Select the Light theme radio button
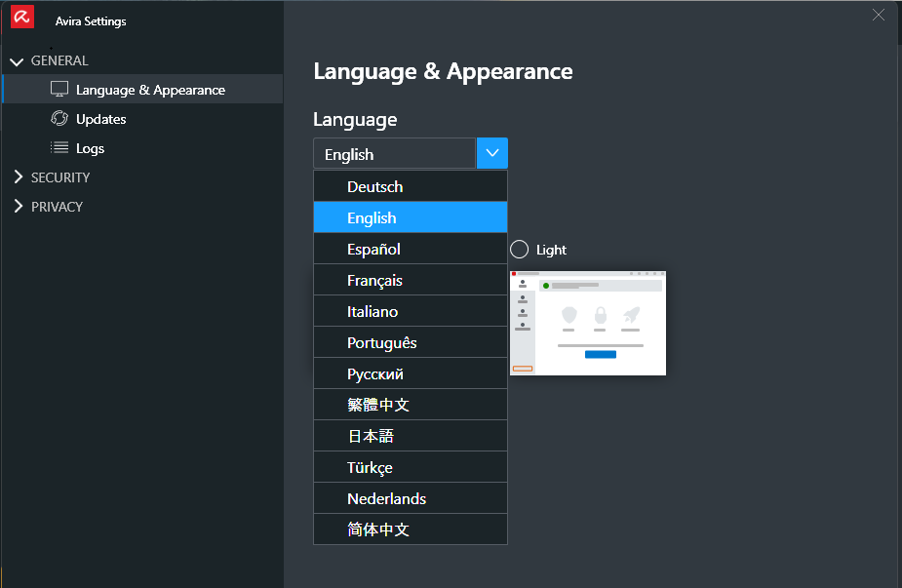 520,250
